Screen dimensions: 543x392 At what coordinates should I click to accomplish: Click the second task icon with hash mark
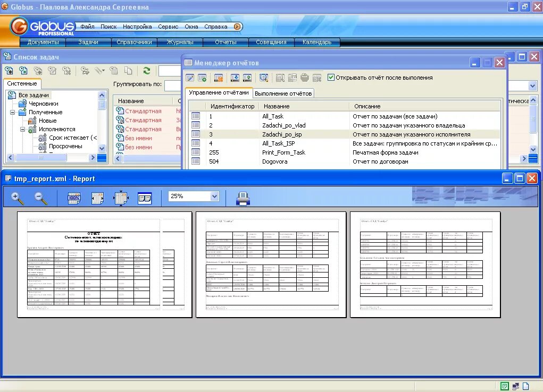tap(23, 71)
